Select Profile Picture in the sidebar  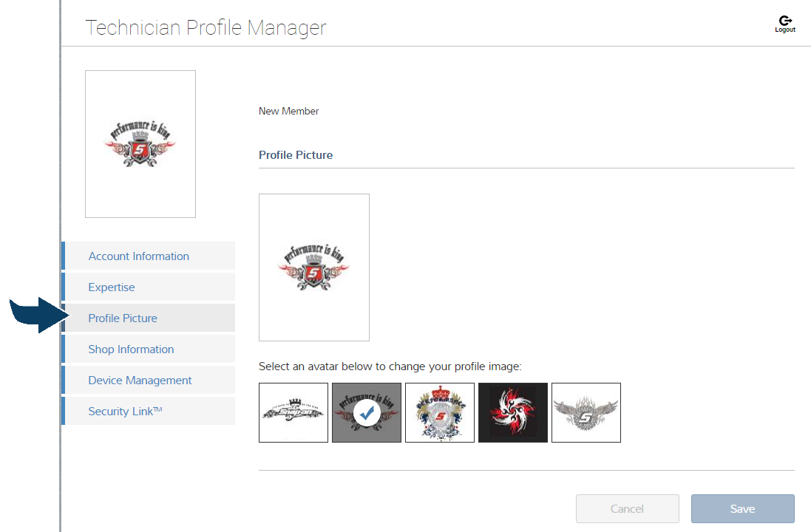coord(123,318)
